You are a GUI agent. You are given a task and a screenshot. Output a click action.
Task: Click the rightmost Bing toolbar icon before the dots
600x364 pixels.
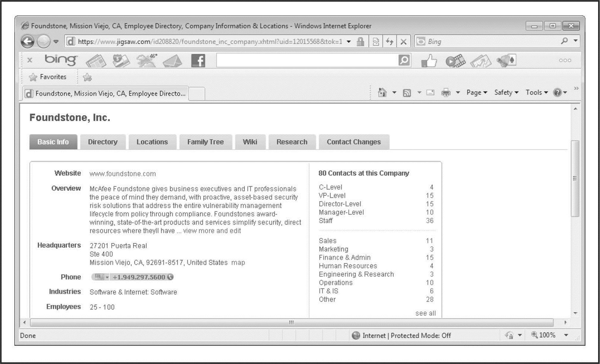[506, 60]
